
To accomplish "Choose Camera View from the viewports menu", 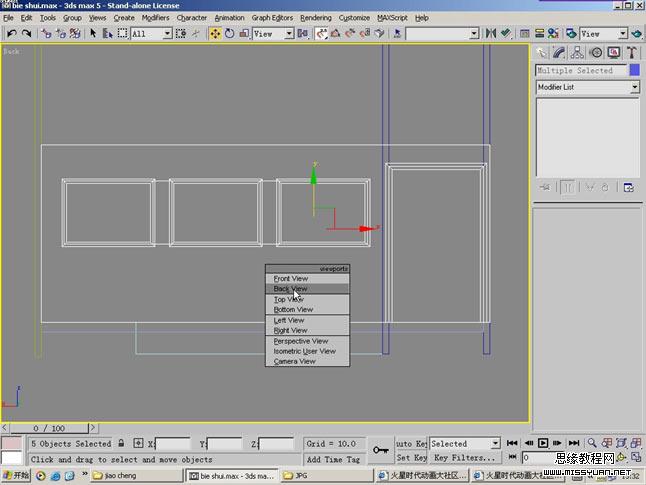I will (307, 361).
